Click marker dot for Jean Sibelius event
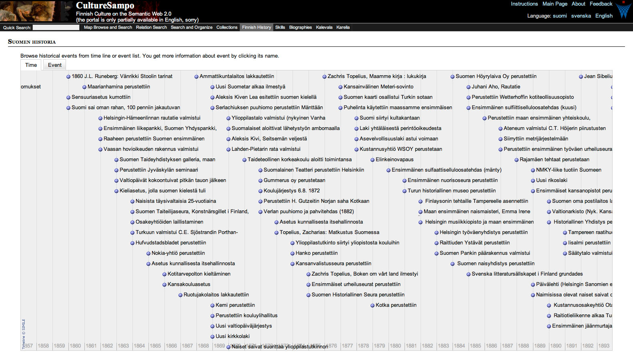 click(x=581, y=77)
